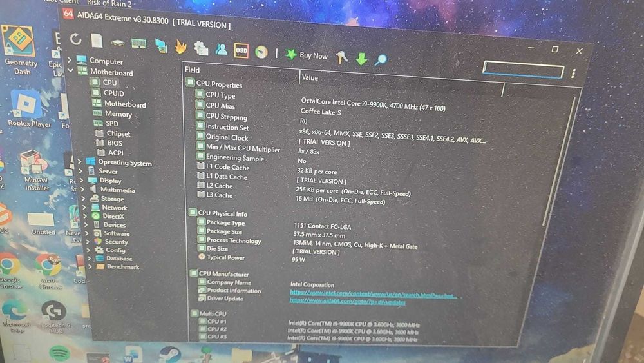Expand the Display node
The image size is (644, 363).
coord(82,180)
